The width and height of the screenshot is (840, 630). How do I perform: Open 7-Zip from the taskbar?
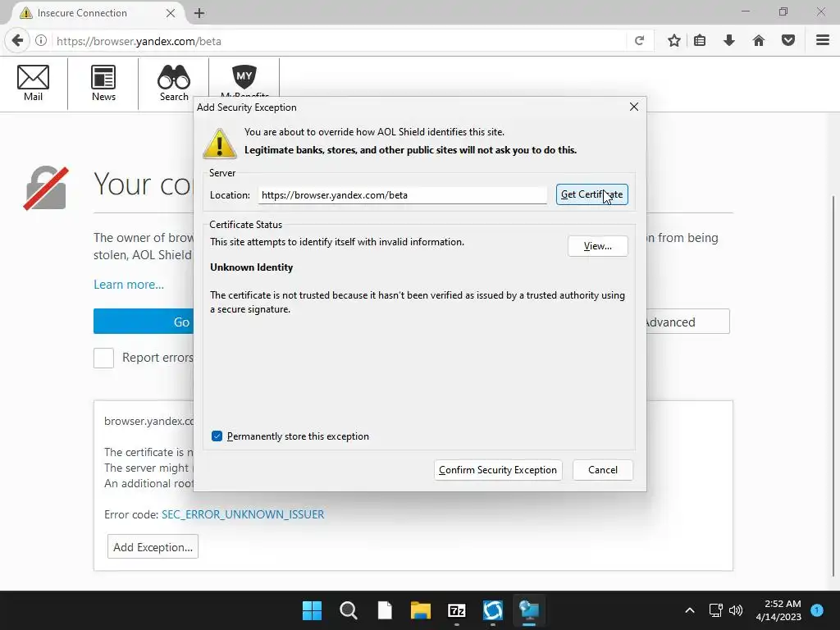(456, 610)
